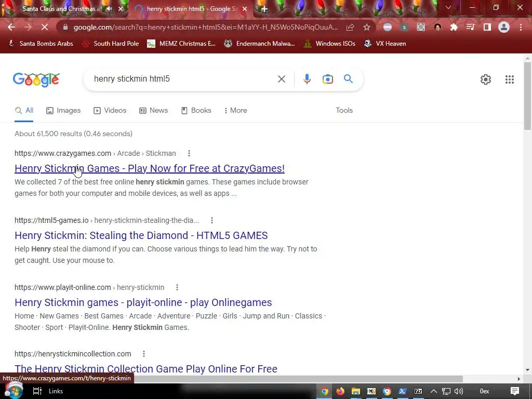Select the henry stickmin html5 Google tab

click(x=191, y=9)
